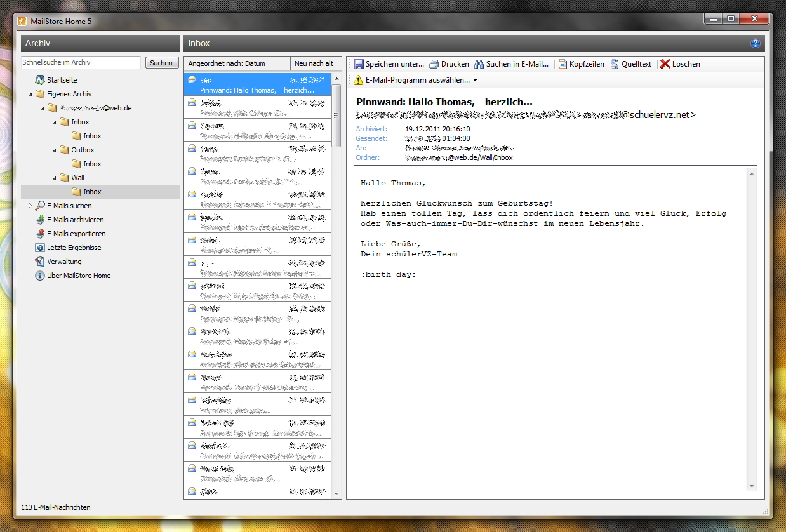This screenshot has width=786, height=532.
Task: Collapse the Wall folder node
Action: [x=54, y=178]
